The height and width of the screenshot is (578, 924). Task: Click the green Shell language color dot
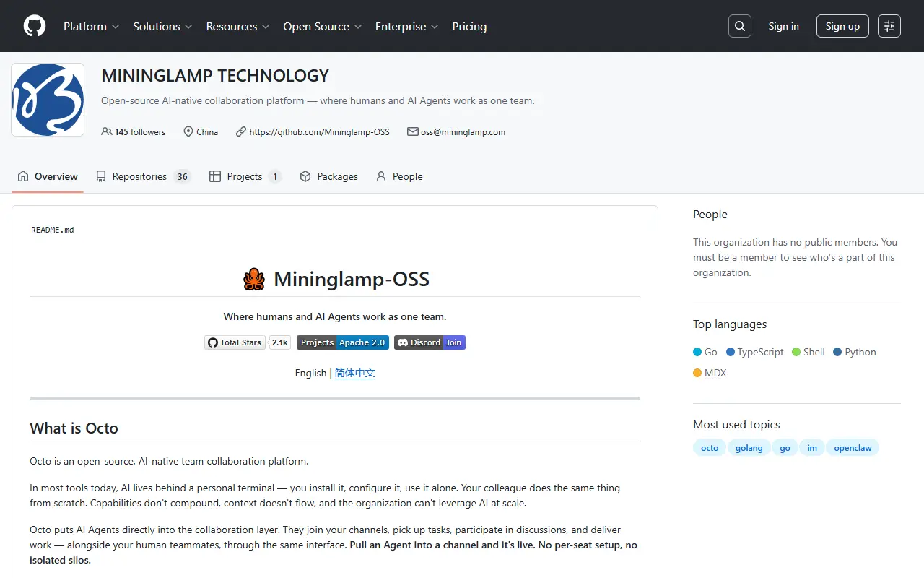[796, 352]
